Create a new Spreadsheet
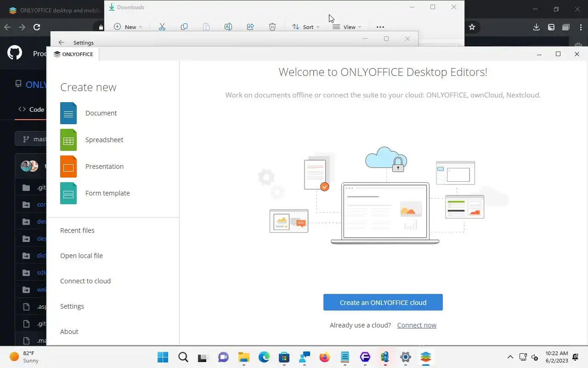Viewport: 588px width, 368px height. [92, 140]
